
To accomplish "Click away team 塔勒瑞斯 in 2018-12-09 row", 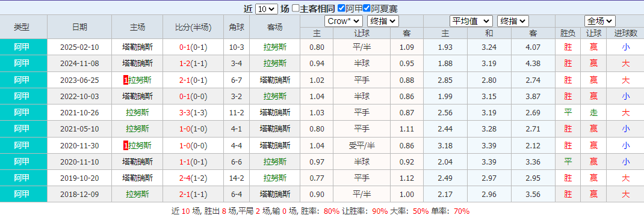I will click(x=275, y=194).
